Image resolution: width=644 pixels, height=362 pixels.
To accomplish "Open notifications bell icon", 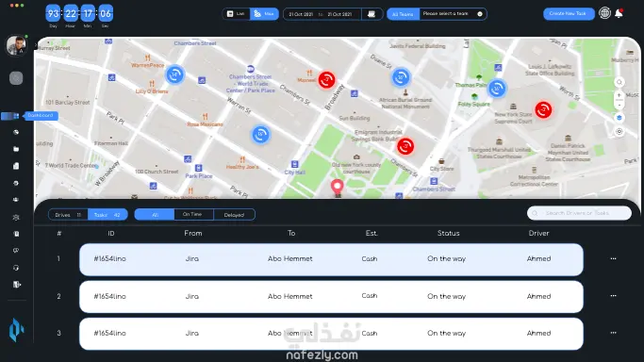I will (619, 13).
